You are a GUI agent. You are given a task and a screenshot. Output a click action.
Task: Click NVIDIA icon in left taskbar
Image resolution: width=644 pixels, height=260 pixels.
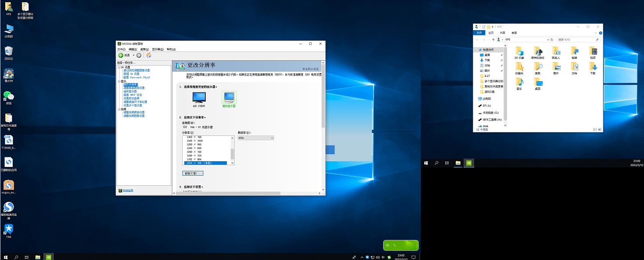(49, 257)
